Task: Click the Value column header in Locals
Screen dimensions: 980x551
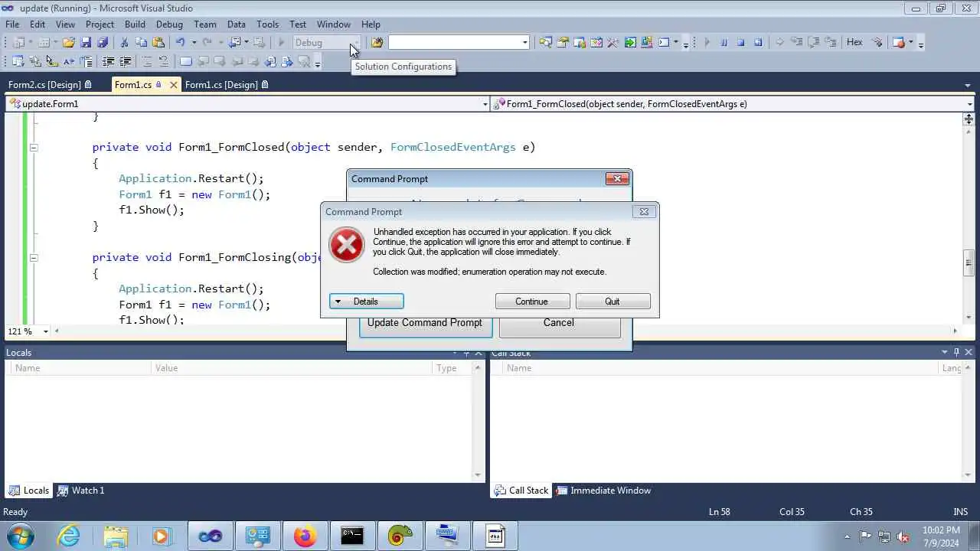Action: pyautogui.click(x=292, y=368)
